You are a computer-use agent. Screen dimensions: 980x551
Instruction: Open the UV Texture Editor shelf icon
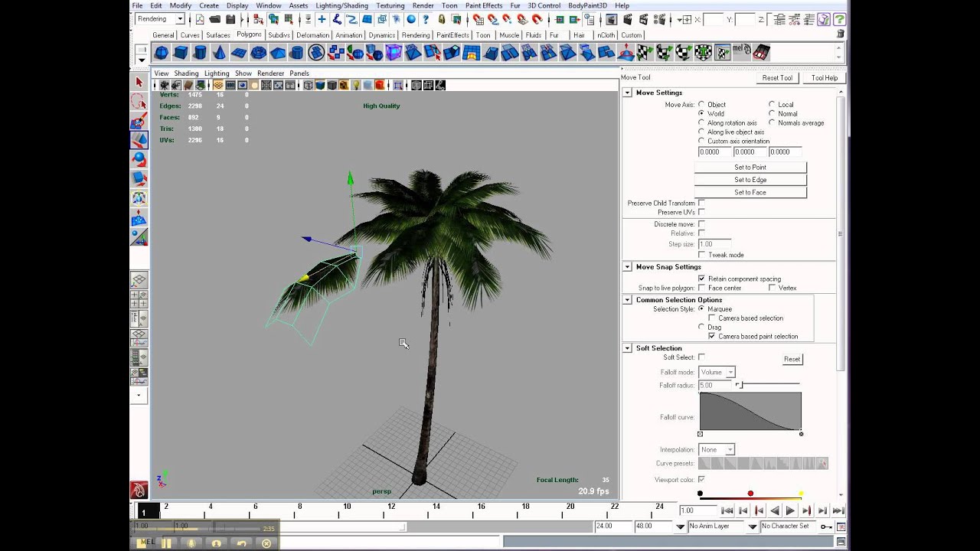pos(723,53)
